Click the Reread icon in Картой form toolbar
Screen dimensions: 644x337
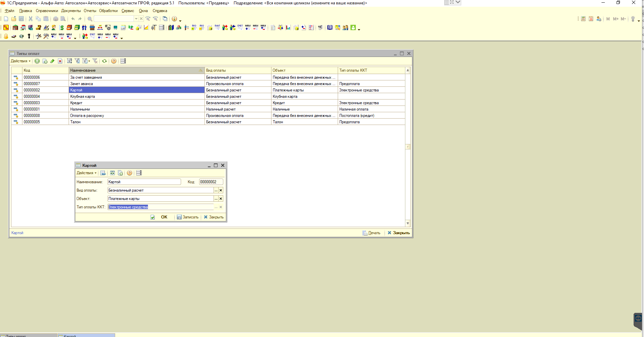(x=112, y=173)
